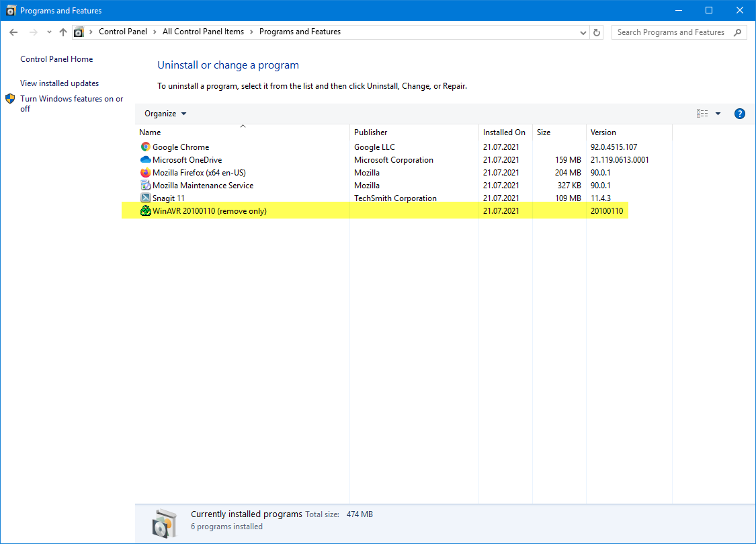
Task: Go up one level with up arrow
Action: [63, 32]
